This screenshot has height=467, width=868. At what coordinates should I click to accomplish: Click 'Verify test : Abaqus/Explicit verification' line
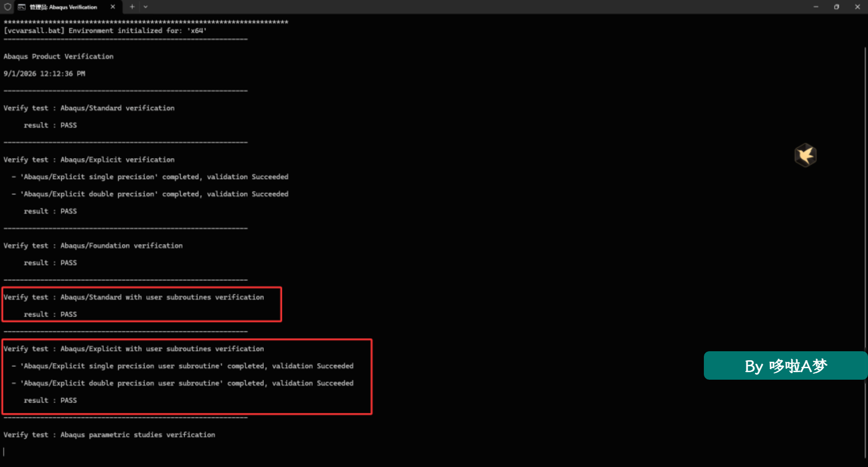pos(89,160)
